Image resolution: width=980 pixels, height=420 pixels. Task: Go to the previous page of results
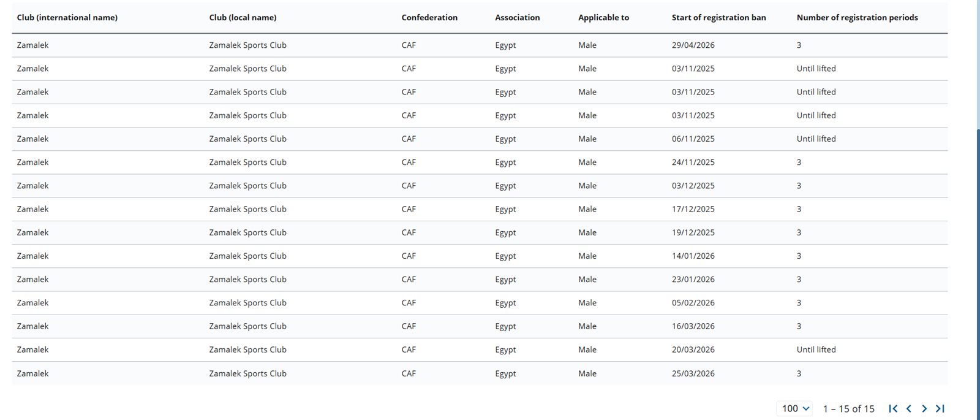click(909, 408)
